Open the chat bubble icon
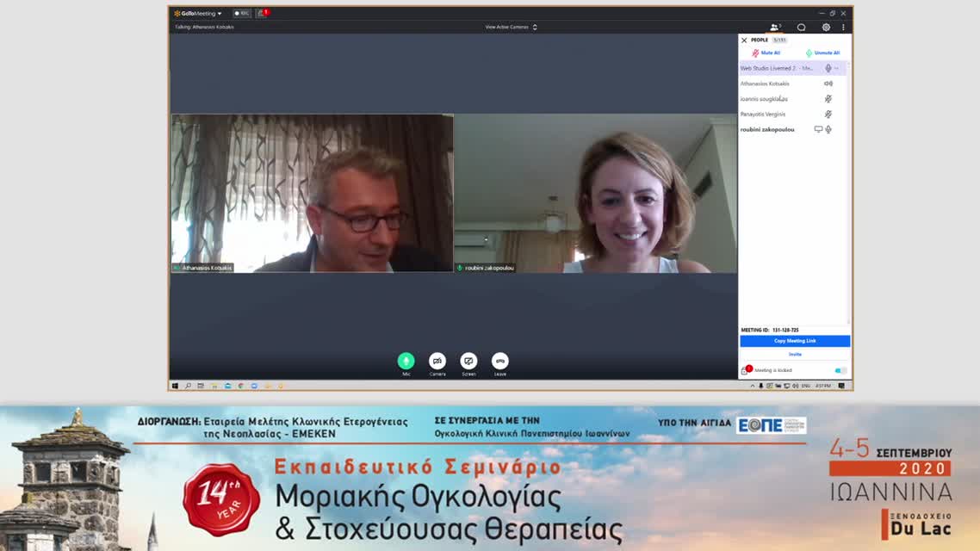The width and height of the screenshot is (980, 551). point(801,27)
